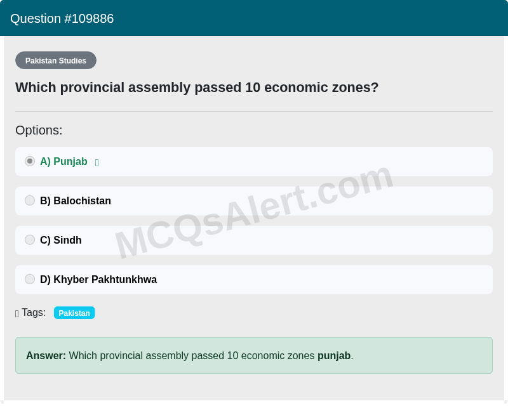This screenshot has width=508, height=420.
Task: Select the "A) Punjab" radio button
Action: pos(30,161)
